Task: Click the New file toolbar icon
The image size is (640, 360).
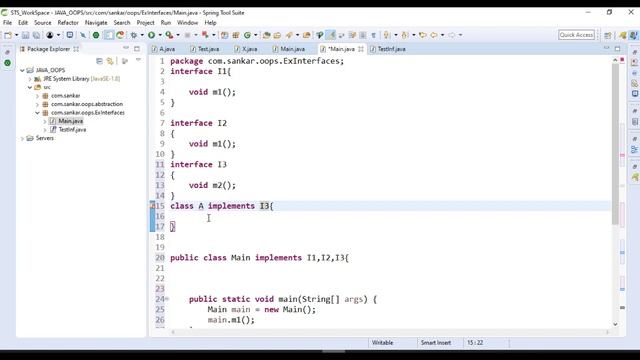Action: [x=8, y=35]
